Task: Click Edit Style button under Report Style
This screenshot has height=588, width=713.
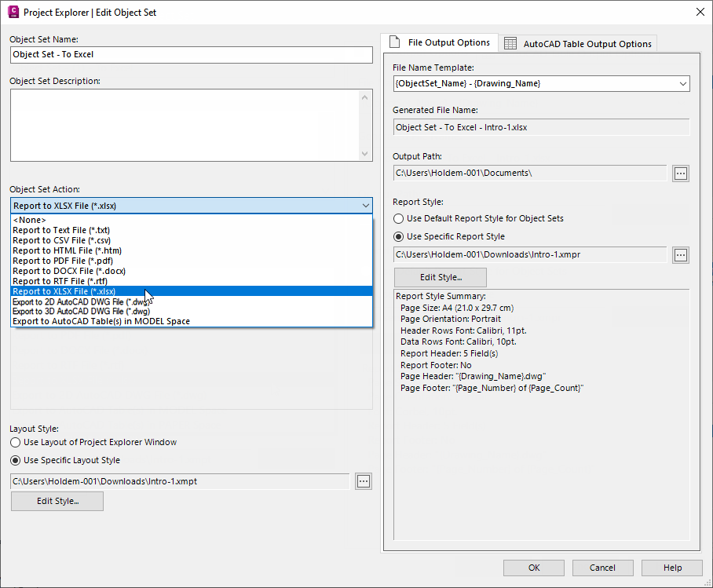Action: 440,277
